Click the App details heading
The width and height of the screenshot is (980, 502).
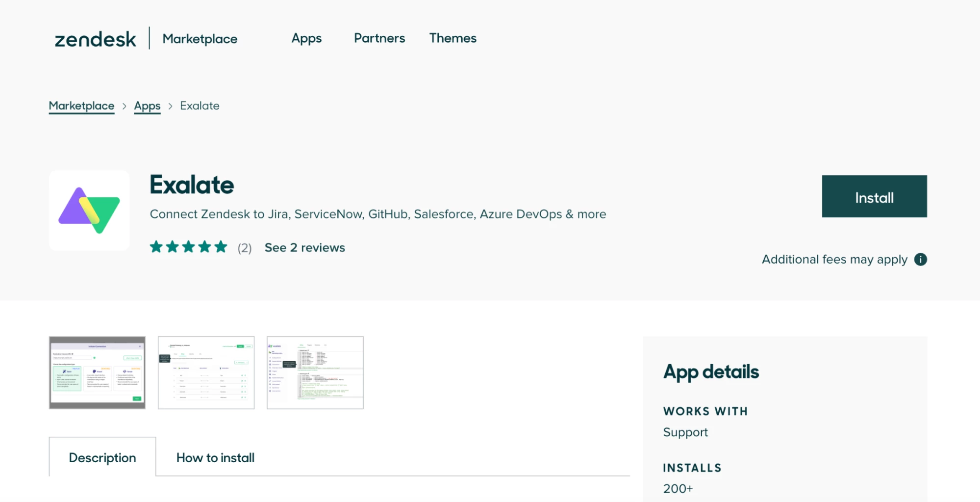click(x=711, y=372)
